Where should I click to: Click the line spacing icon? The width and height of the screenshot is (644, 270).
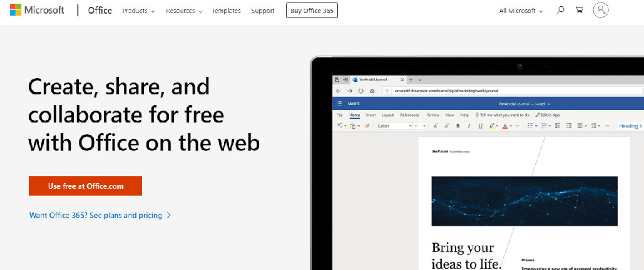point(594,126)
